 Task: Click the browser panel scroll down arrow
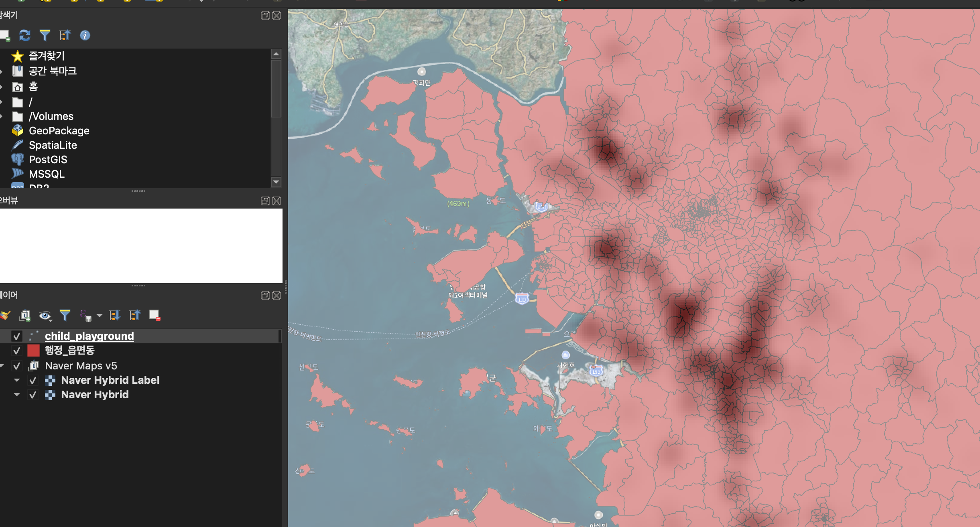coord(276,182)
